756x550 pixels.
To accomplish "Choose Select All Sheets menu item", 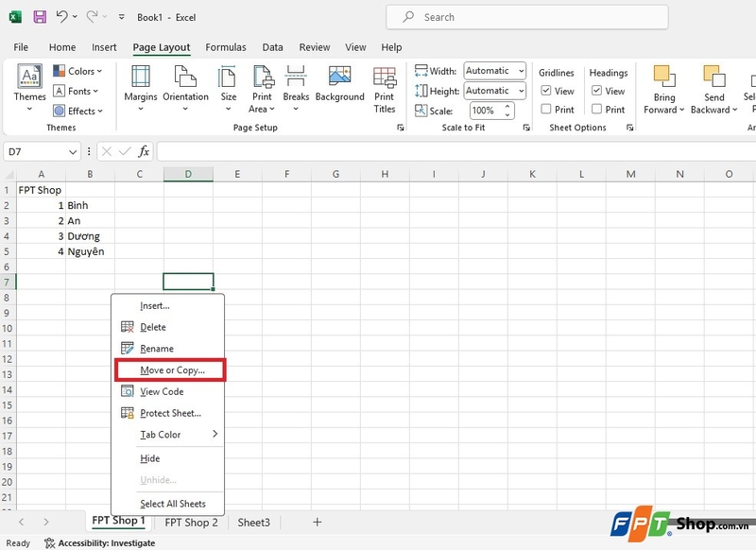I will 168,504.
